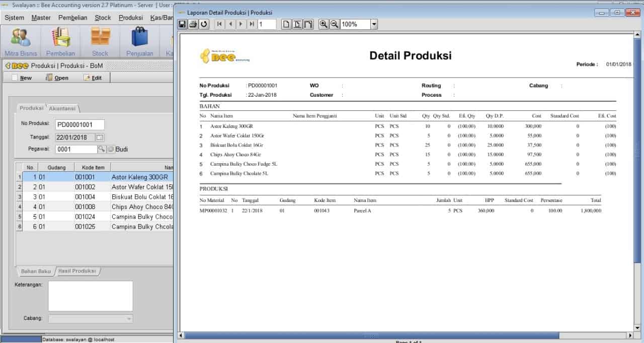Save the Detail Produksi report

click(x=182, y=24)
